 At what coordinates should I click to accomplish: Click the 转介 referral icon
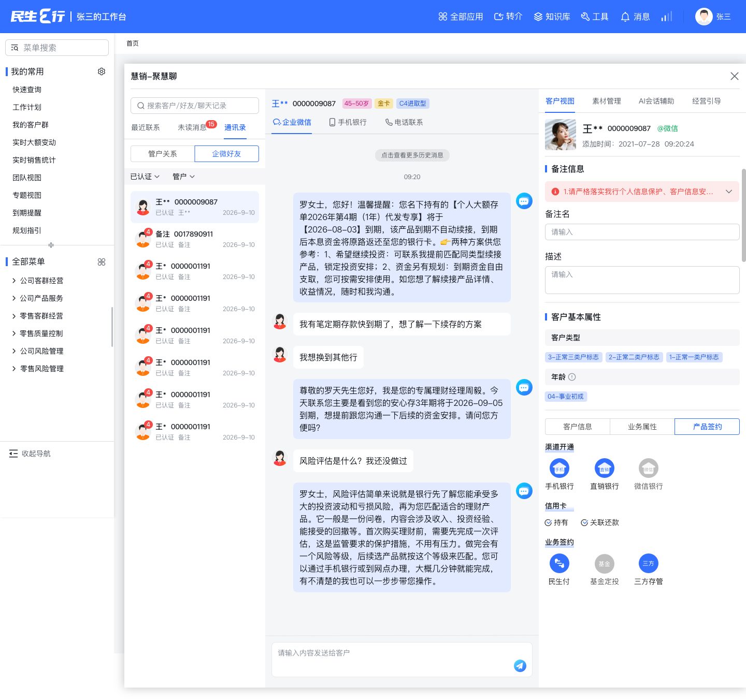pos(498,17)
